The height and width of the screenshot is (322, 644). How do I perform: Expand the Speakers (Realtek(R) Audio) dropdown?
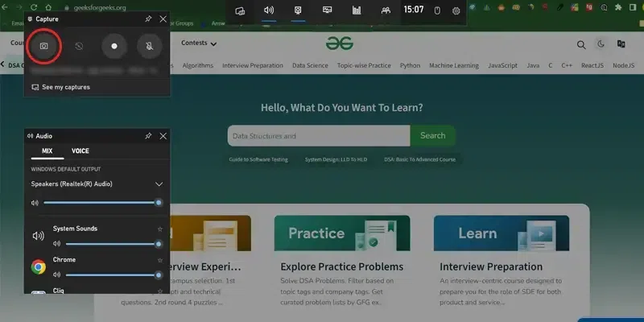159,184
